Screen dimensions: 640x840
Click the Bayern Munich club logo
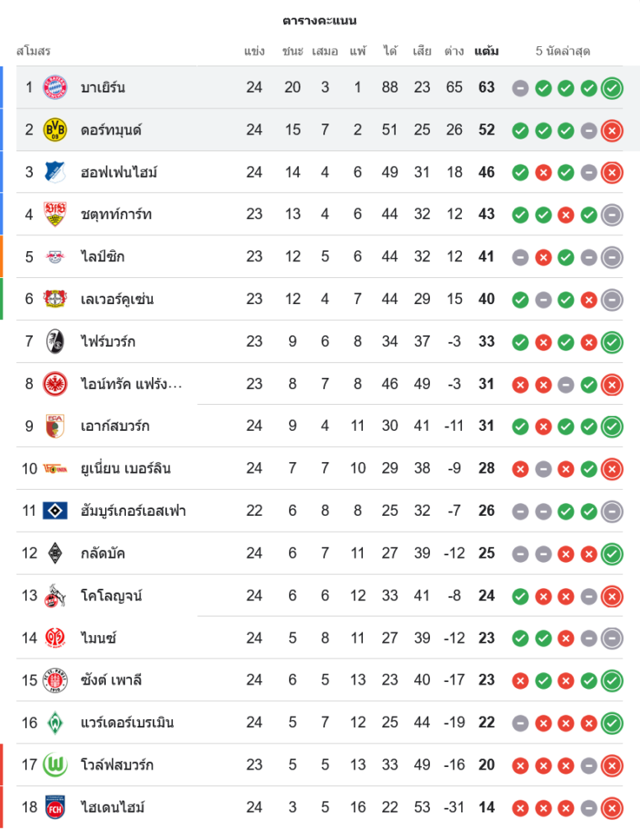[55, 87]
